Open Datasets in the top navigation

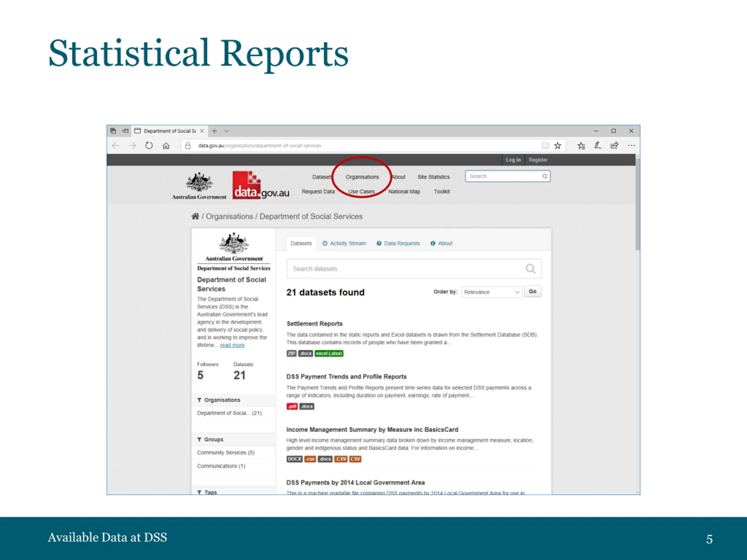(322, 177)
